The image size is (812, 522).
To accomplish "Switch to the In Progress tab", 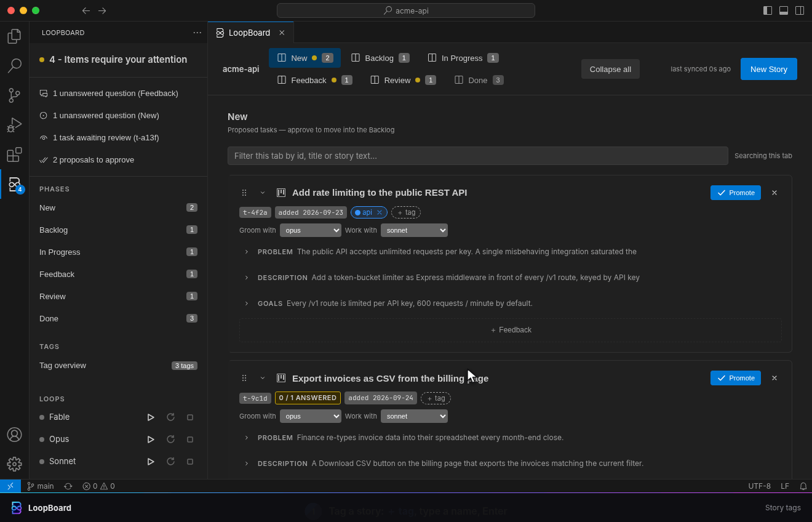I will click(463, 58).
